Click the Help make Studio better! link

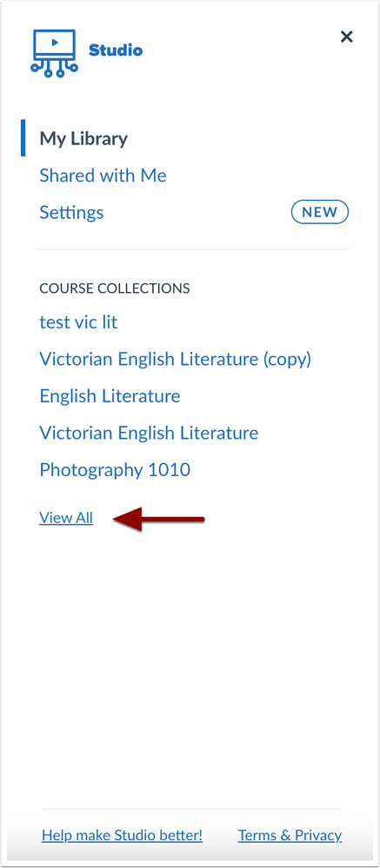(x=122, y=835)
